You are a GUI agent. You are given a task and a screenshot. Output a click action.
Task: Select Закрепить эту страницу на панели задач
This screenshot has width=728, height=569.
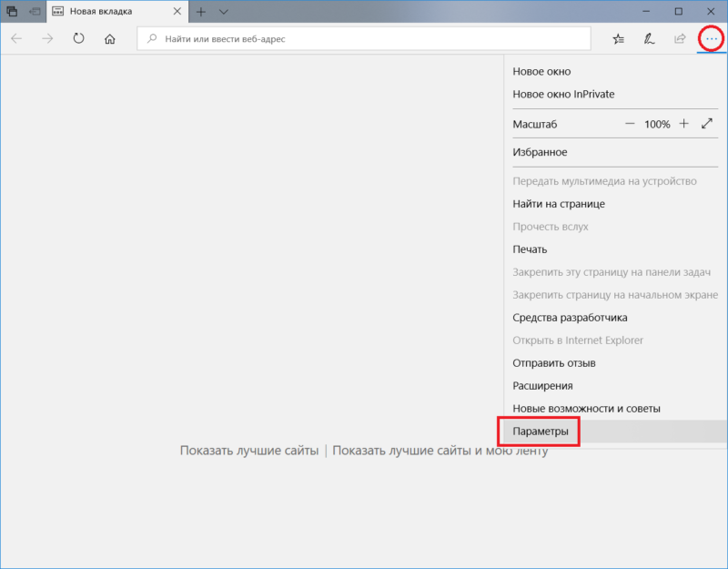click(x=616, y=272)
